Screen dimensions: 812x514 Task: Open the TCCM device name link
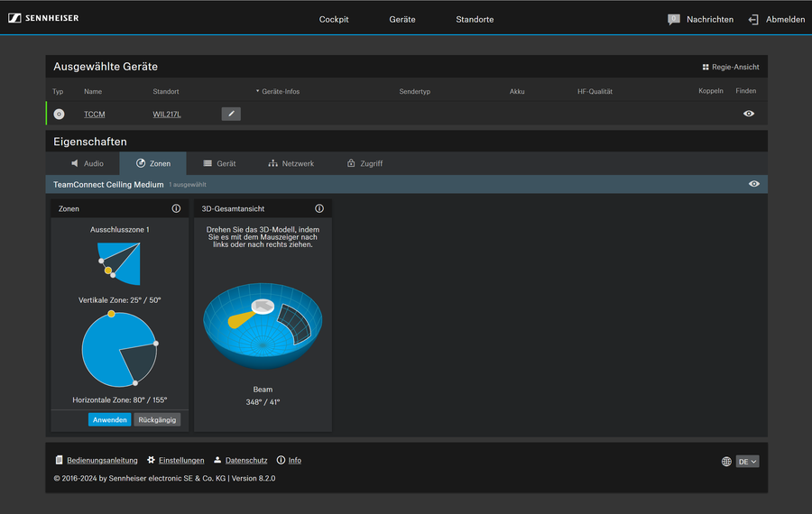pyautogui.click(x=94, y=115)
